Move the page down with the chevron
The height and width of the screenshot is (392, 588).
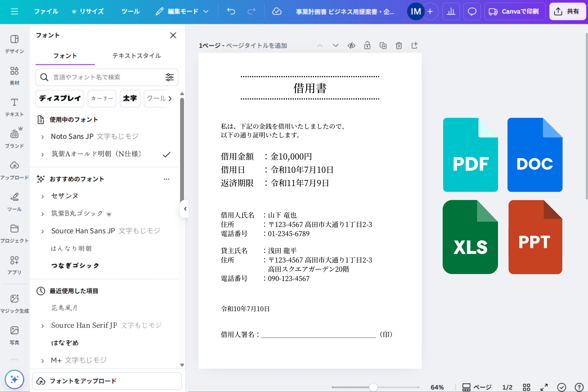coord(336,45)
